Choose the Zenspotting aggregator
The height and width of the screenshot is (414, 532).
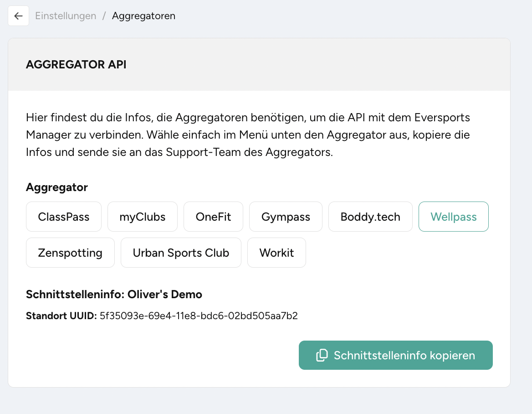coord(70,253)
